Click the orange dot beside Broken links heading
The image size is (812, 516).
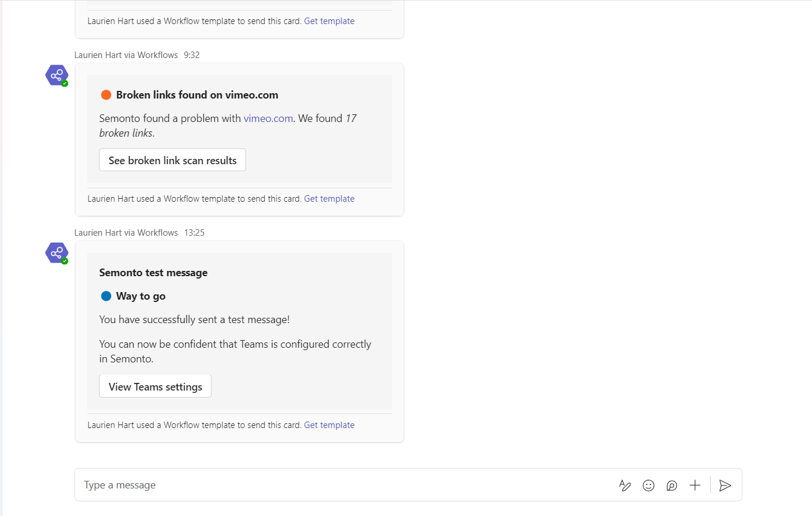[x=106, y=95]
